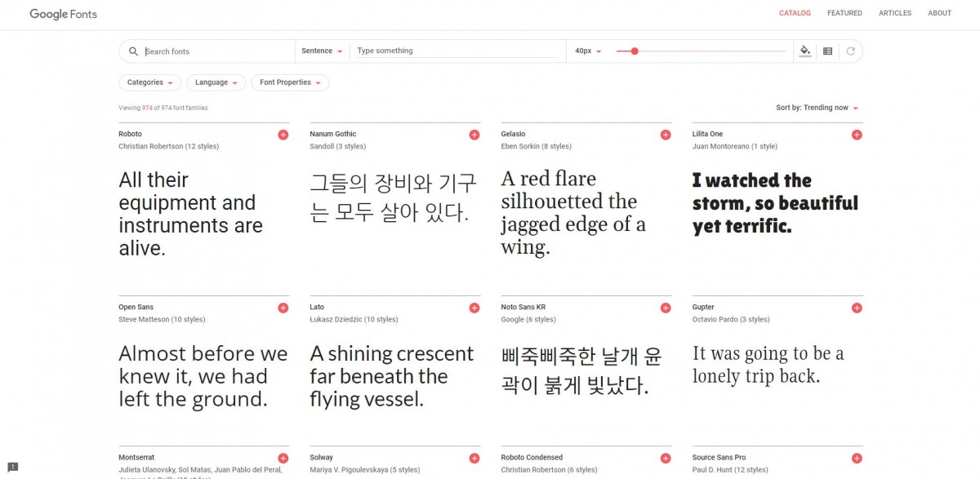
Task: Open the Nanum Gothic font page
Action: [333, 134]
